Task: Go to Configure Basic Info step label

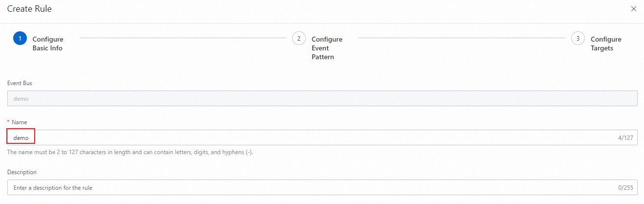Action: (48, 44)
